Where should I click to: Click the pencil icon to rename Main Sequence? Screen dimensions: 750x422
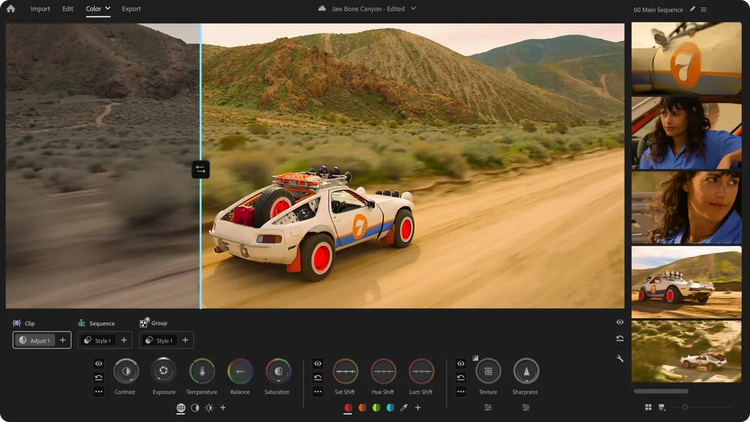coord(692,9)
